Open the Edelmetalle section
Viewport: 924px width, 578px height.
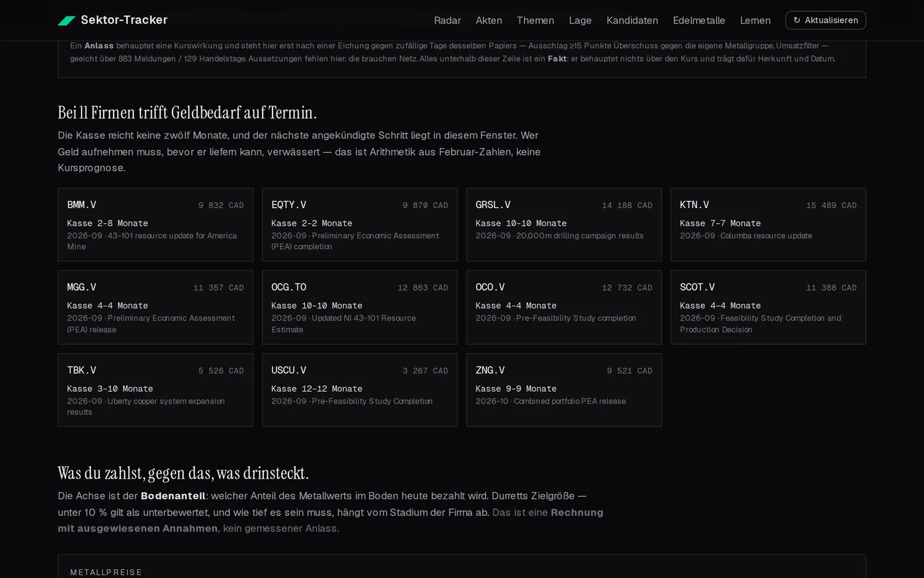(x=699, y=20)
